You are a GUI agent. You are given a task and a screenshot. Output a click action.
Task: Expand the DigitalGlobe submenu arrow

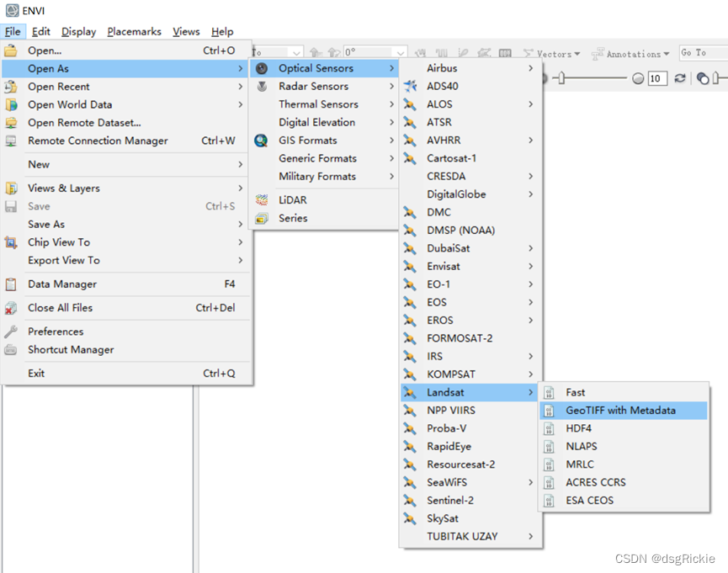coord(531,194)
